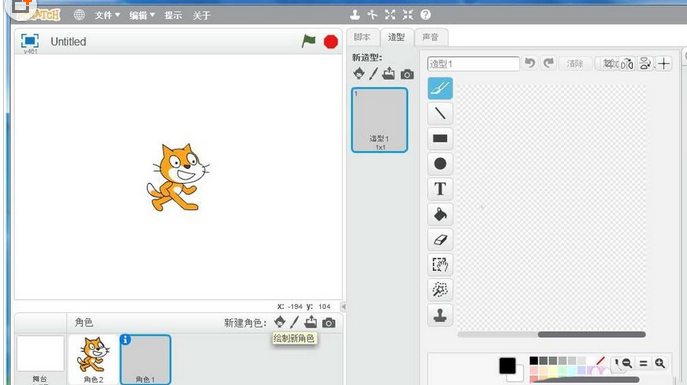Screen dimensions: 687x385
Task: Upload sprite from file
Action: point(311,322)
